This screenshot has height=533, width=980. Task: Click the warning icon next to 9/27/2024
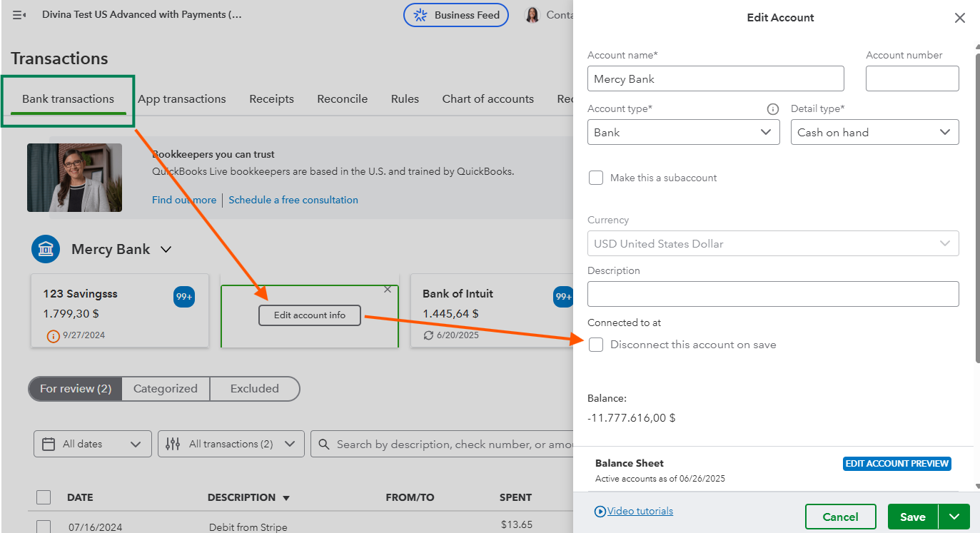[53, 335]
